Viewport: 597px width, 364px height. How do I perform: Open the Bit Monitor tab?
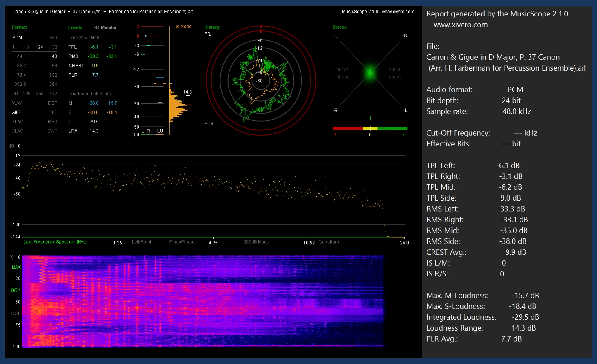point(105,27)
